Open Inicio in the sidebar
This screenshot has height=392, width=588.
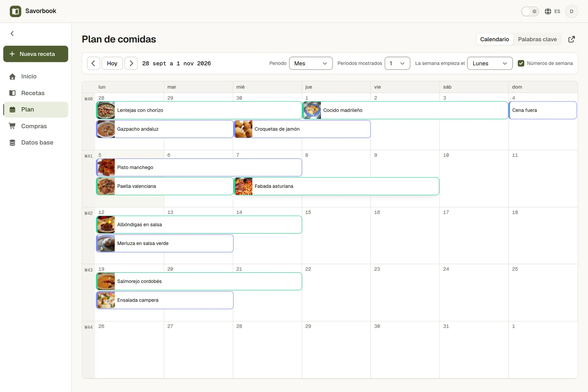pyautogui.click(x=36, y=77)
